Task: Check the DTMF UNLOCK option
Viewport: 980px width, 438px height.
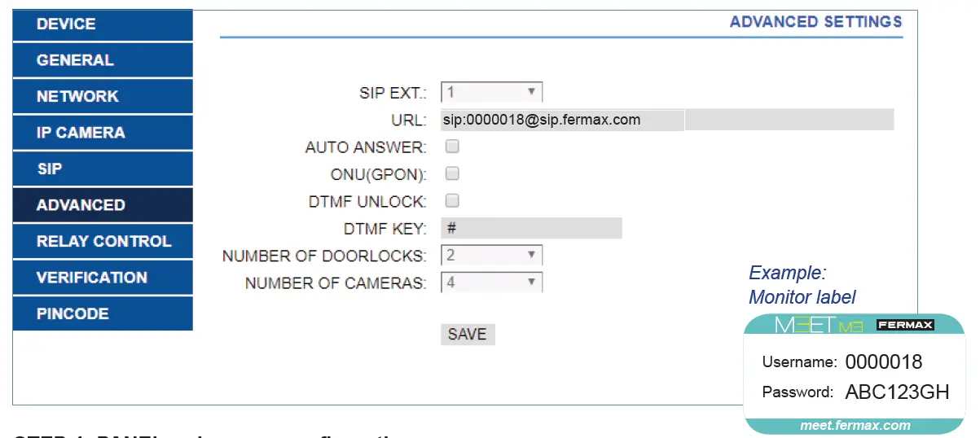Action: (453, 200)
